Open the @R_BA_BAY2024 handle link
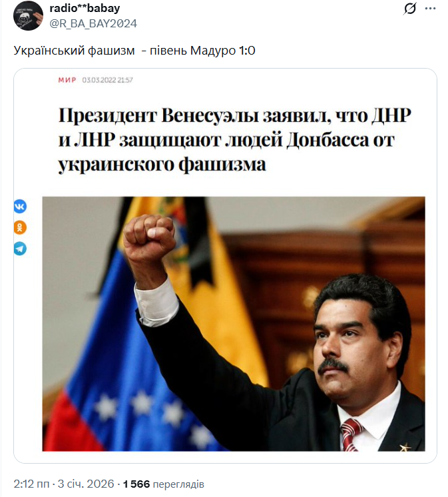The image size is (448, 497). click(x=93, y=23)
